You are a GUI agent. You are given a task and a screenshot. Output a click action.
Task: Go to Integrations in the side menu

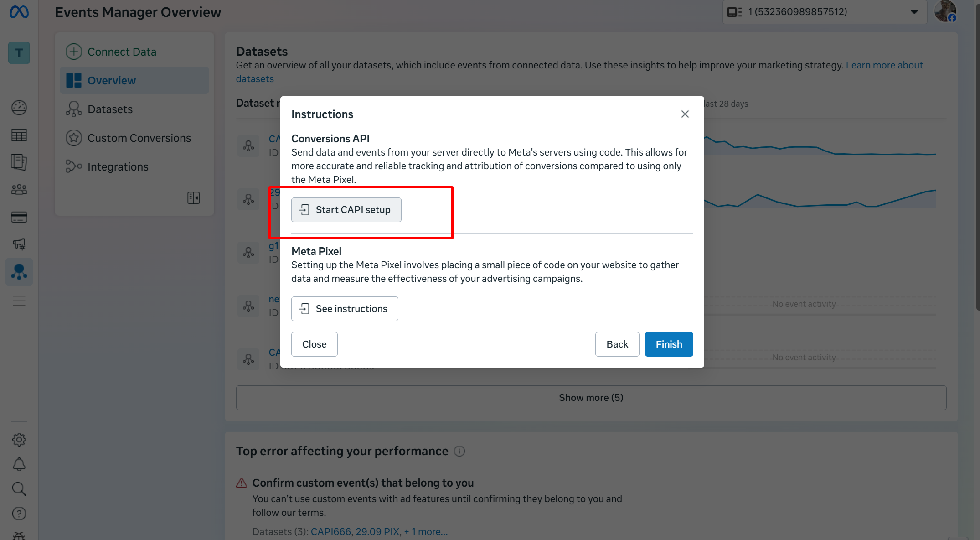coord(118,167)
